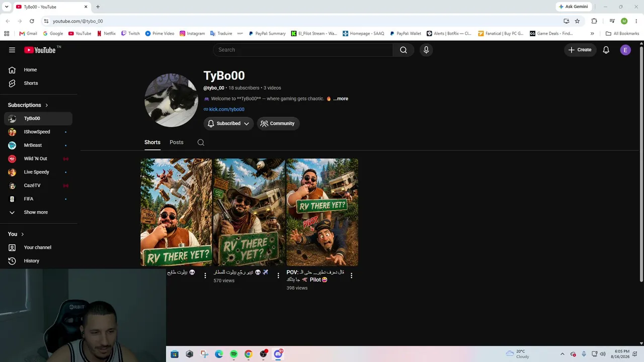This screenshot has width=644, height=362.
Task: Open the Chrome tab search dropdown
Action: coord(7,7)
